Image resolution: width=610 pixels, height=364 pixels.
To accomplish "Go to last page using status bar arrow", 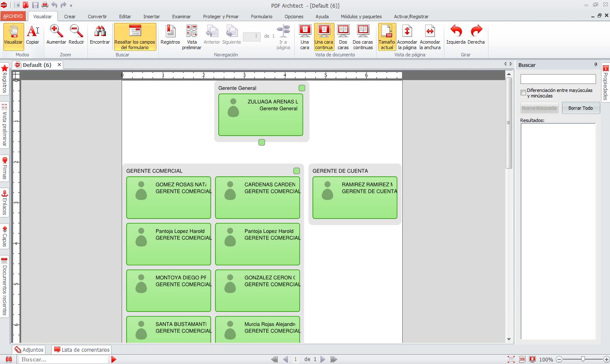I will click(x=334, y=359).
